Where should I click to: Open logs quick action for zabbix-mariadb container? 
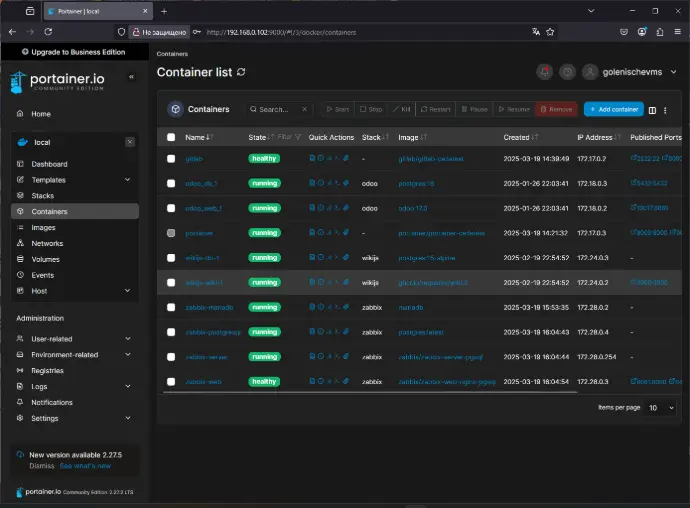coord(312,307)
